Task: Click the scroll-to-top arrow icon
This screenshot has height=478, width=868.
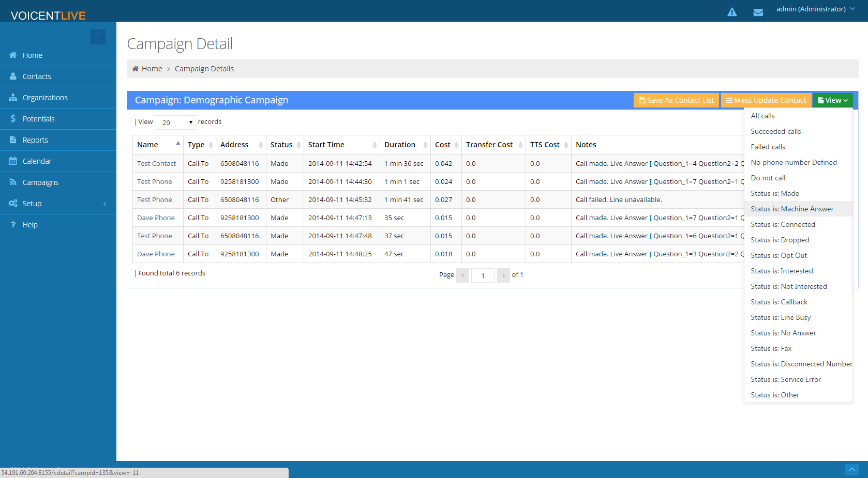Action: (851, 469)
